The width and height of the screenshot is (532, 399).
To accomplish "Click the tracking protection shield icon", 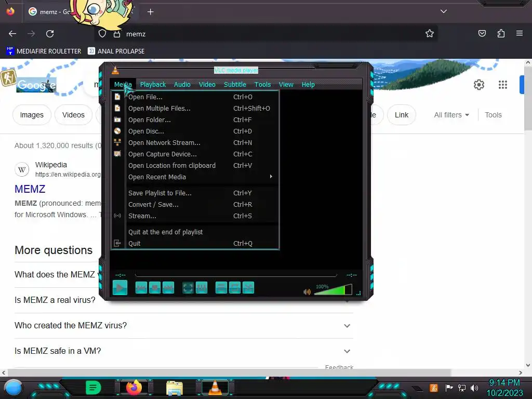I will [102, 34].
